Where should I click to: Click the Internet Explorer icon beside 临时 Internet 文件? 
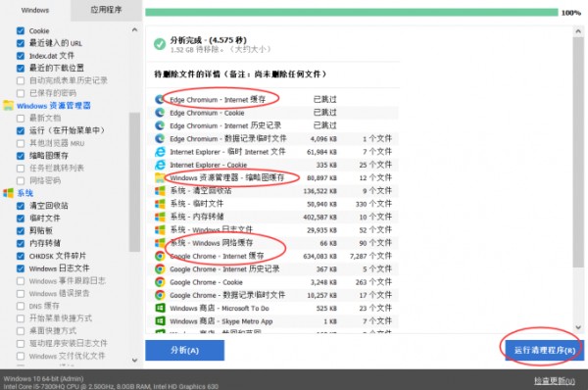click(160, 152)
